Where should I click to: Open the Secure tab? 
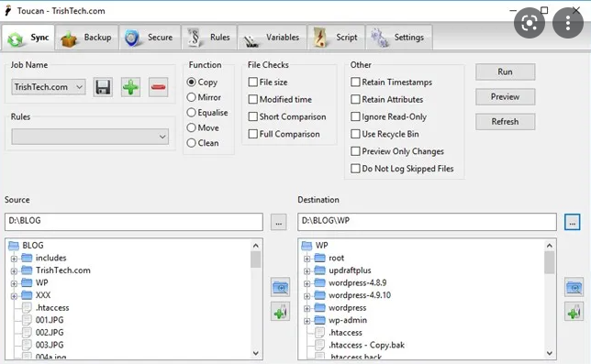(x=150, y=38)
